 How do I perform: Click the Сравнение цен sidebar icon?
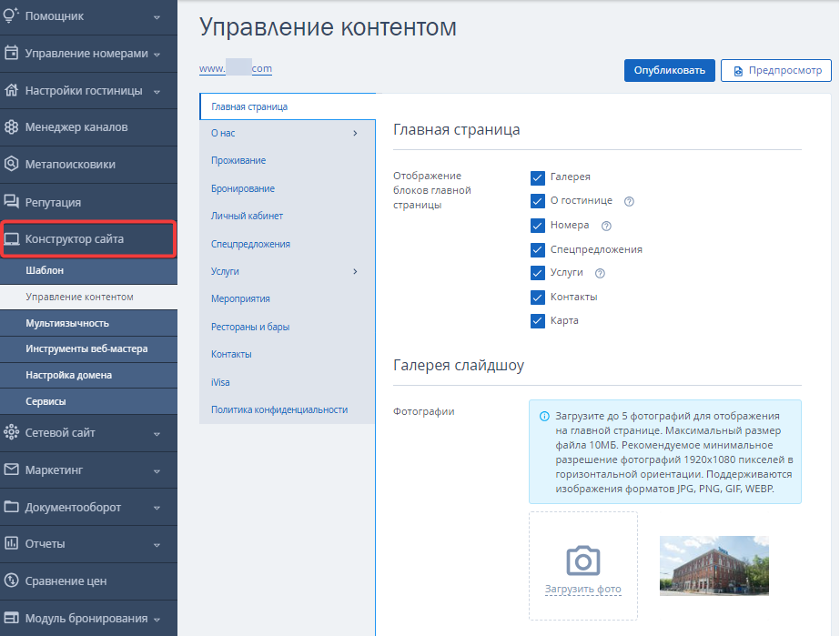11,580
